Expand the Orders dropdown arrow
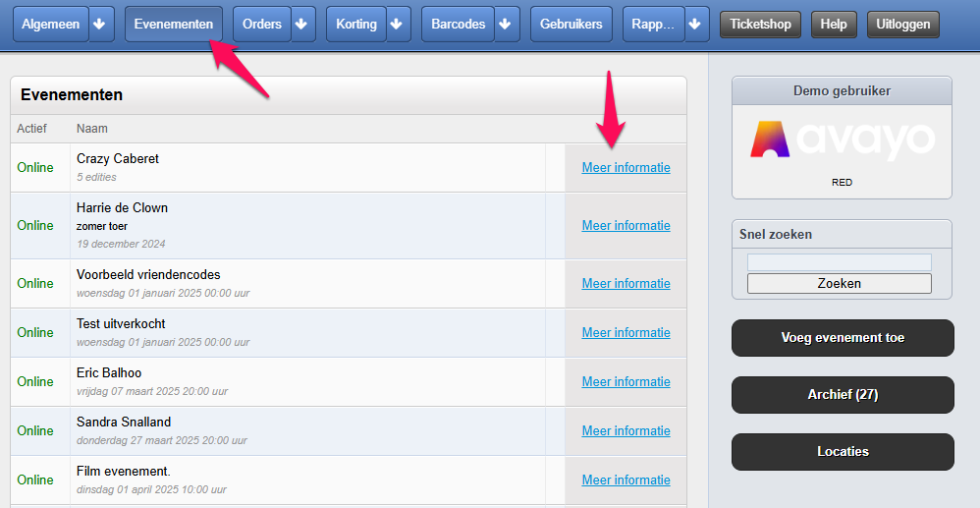Viewport: 980px width, 508px height. [x=303, y=25]
